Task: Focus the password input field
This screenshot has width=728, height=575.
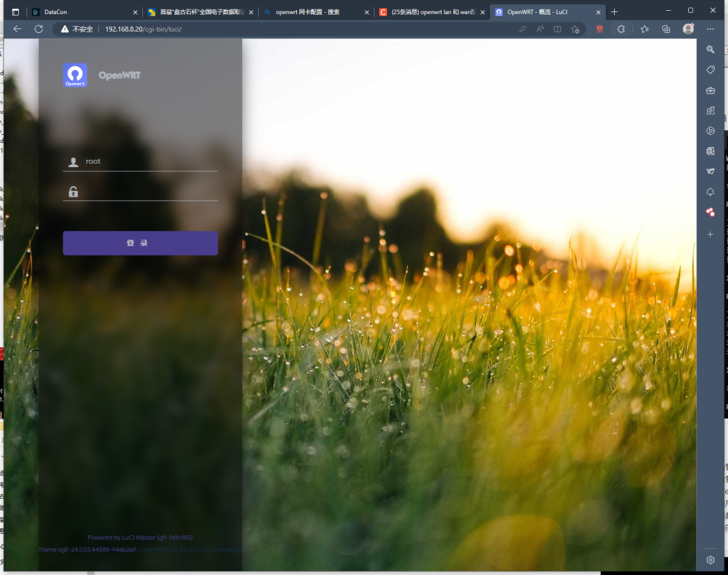Action: click(140, 191)
